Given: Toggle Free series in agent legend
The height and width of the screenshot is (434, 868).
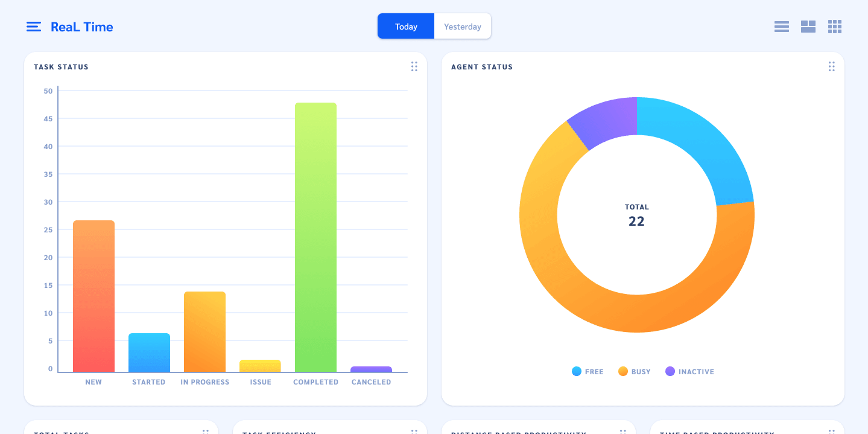Looking at the screenshot, I should point(588,372).
